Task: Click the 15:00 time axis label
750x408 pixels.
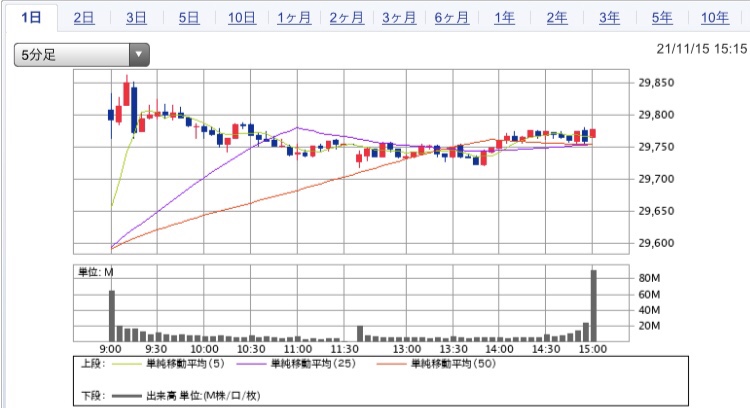Action: tap(593, 349)
